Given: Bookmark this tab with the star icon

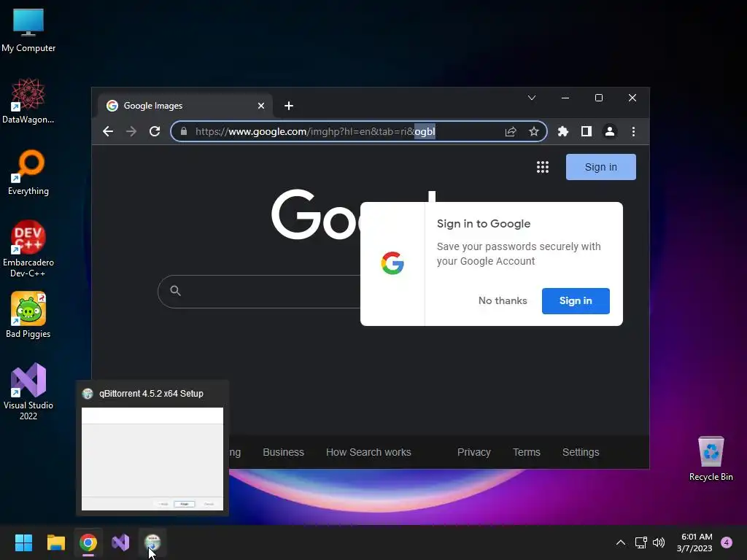Looking at the screenshot, I should 533,131.
